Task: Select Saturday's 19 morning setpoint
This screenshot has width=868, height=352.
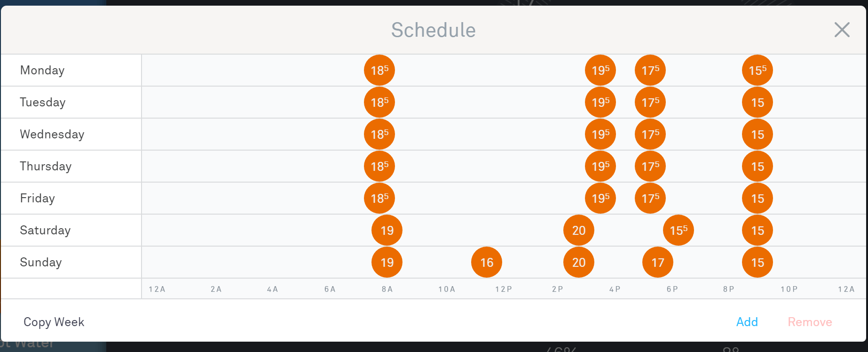Action: [x=387, y=231]
